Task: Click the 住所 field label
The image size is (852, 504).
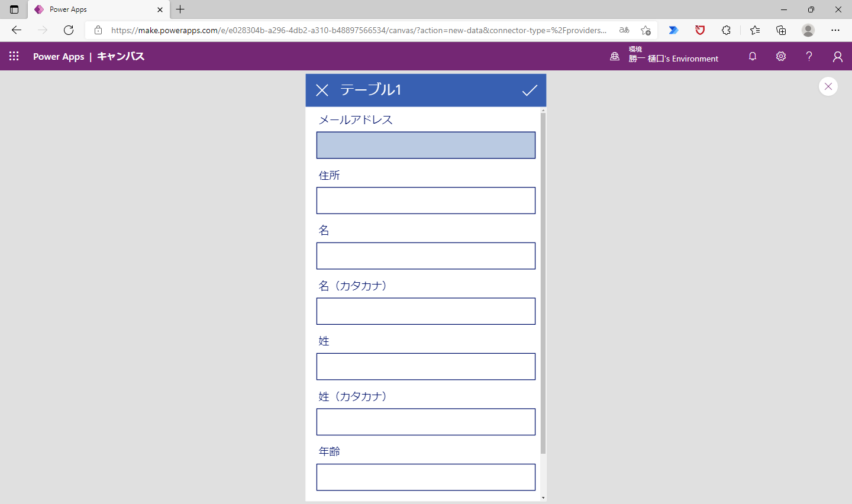Action: click(330, 175)
